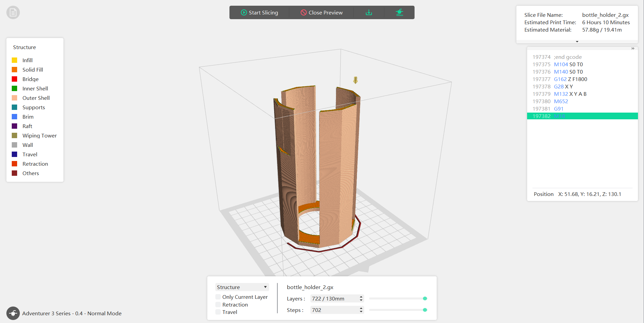Click the purple Raft color swatch

14,126
